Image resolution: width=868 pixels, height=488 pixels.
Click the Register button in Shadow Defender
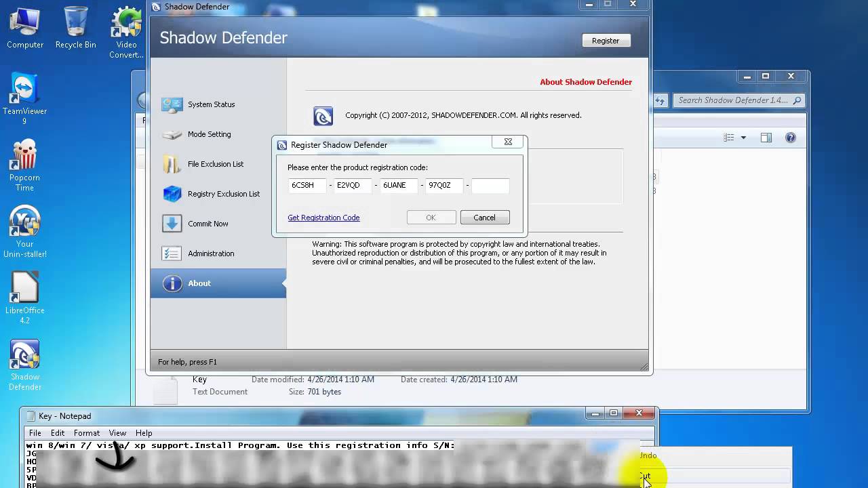click(x=606, y=41)
